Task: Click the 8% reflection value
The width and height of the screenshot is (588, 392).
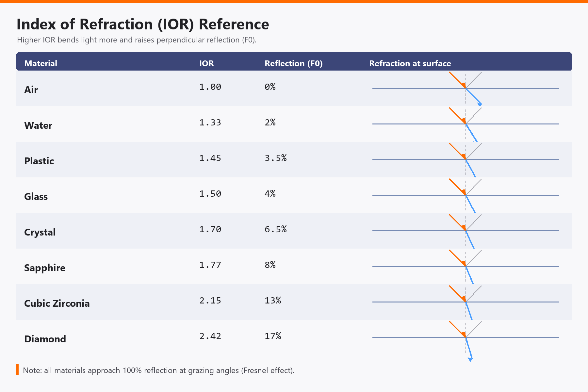Action: (270, 265)
